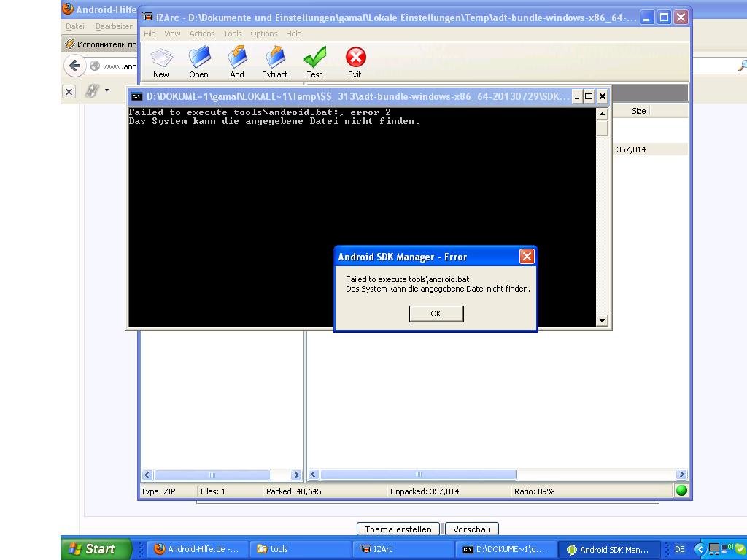Click the Unpacked: 357,814 status entry
The image size is (747, 560).
coord(425,491)
